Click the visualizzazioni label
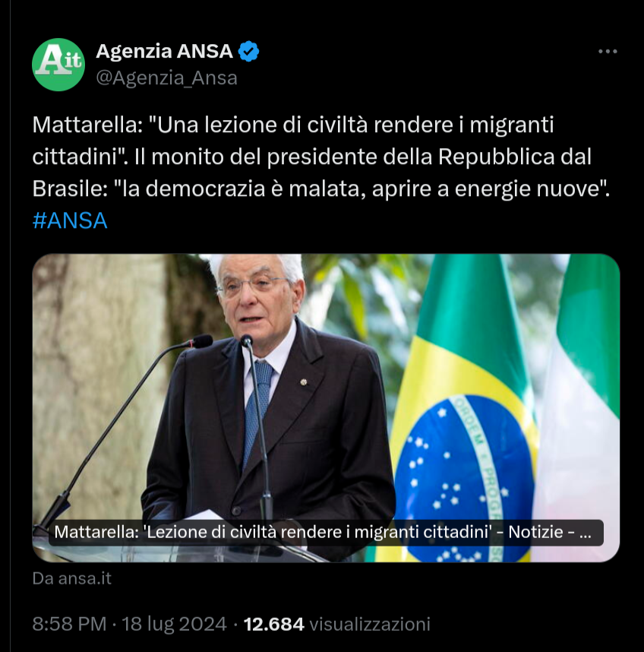The height and width of the screenshot is (652, 644). [370, 624]
